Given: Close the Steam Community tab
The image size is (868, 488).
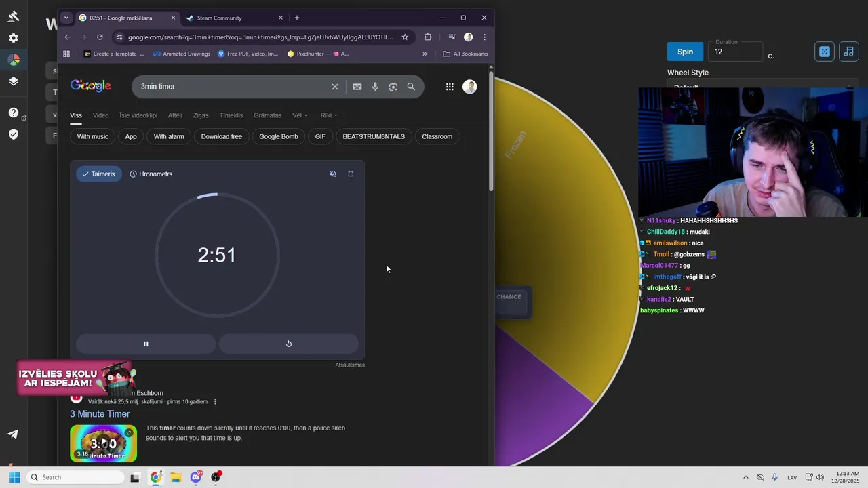Looking at the screenshot, I should click(281, 18).
